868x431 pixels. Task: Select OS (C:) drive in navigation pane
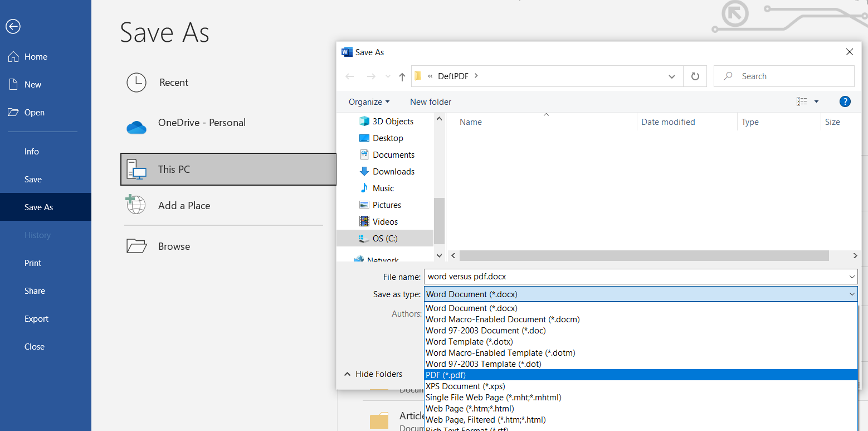(x=385, y=238)
